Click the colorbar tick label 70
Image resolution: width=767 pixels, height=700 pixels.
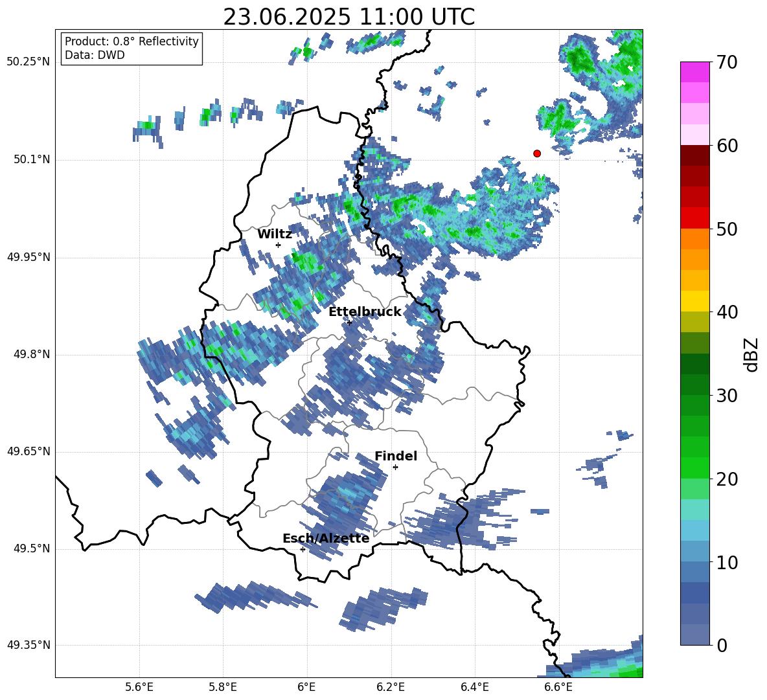point(727,63)
